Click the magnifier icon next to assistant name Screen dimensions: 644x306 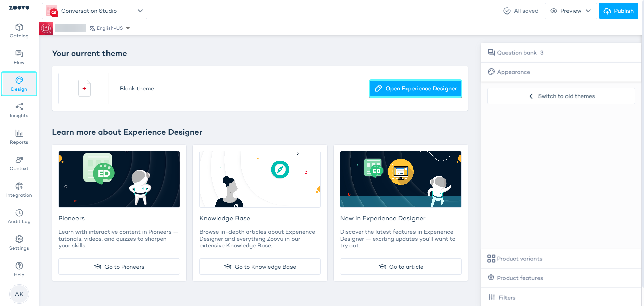click(46, 28)
